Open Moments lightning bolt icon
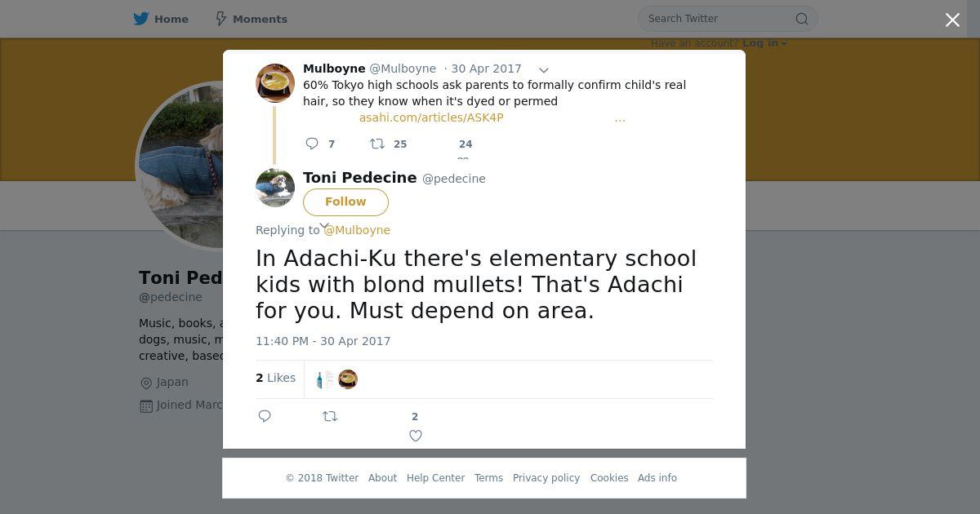Screen dimensions: 980x514 tap(220, 19)
